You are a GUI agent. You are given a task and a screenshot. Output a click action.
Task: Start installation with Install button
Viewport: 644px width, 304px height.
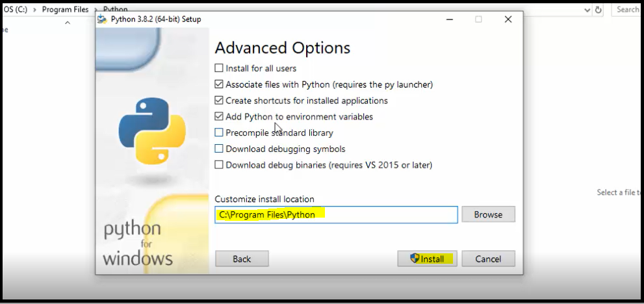coord(427,259)
